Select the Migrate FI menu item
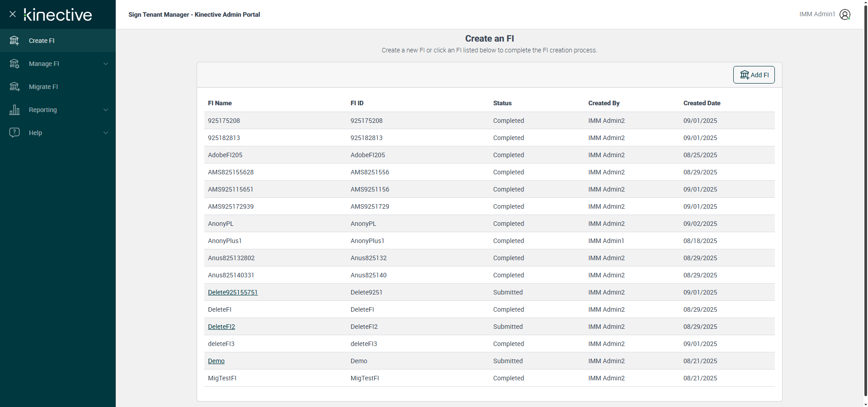The width and height of the screenshot is (868, 407). tap(43, 87)
